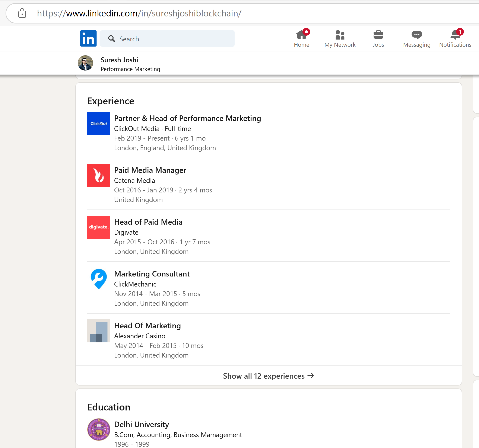The width and height of the screenshot is (479, 448).
Task: Click the Alexander Casino placeholder logo
Action: (99, 331)
